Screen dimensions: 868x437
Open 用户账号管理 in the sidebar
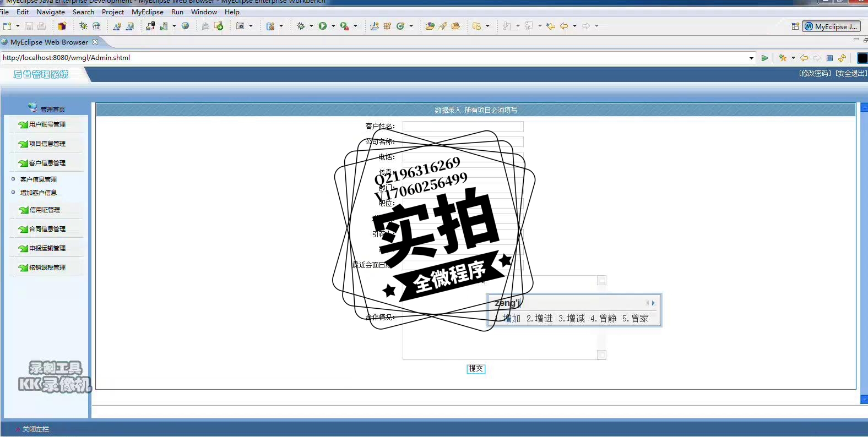tap(47, 124)
